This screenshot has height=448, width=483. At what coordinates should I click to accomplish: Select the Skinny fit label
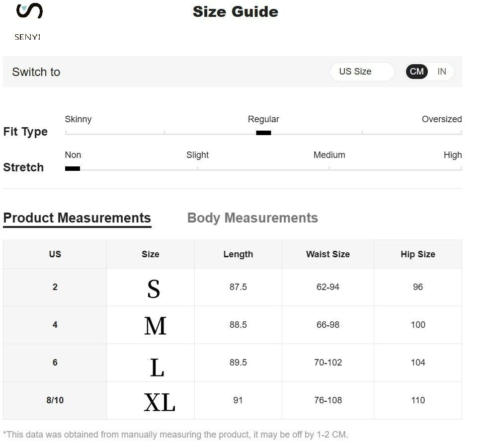point(78,119)
